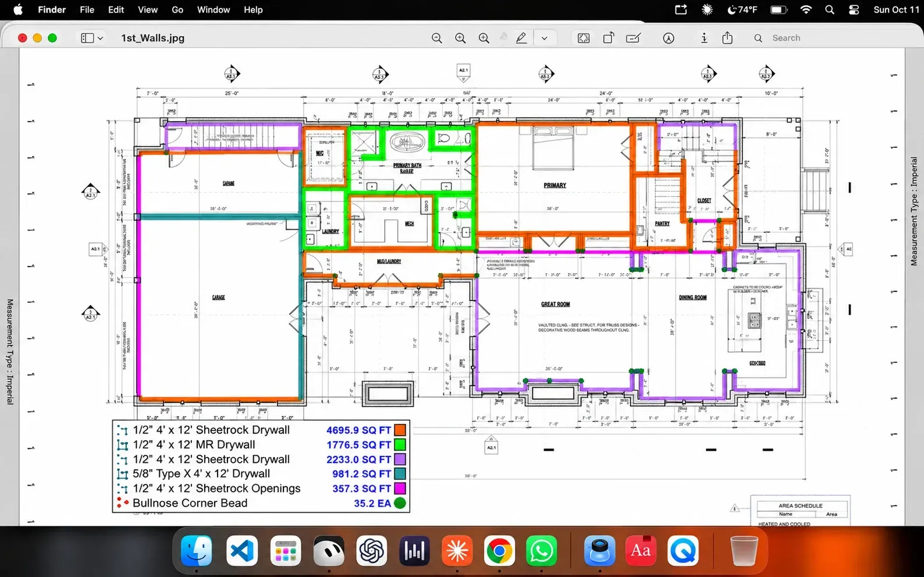The height and width of the screenshot is (577, 924).
Task: Show the Markup toolbar
Action: tap(669, 38)
